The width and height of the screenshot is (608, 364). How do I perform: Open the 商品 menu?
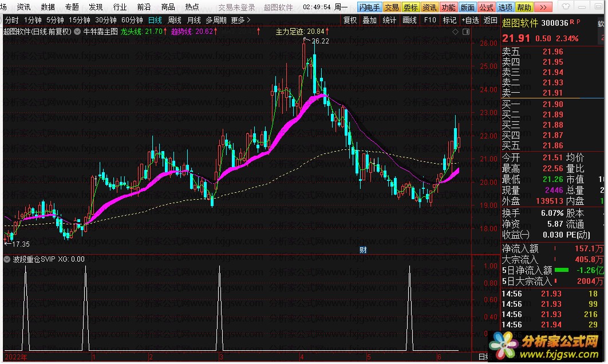click(168, 7)
